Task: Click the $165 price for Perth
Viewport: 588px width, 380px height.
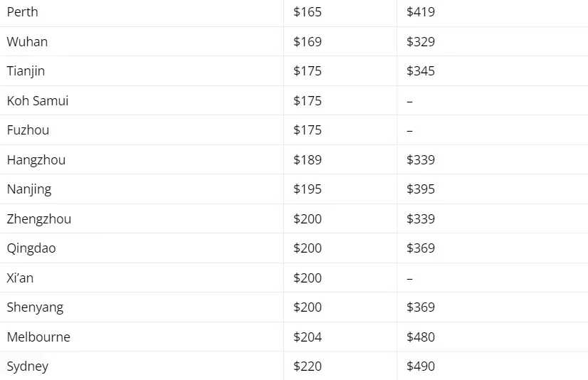Action: (308, 12)
